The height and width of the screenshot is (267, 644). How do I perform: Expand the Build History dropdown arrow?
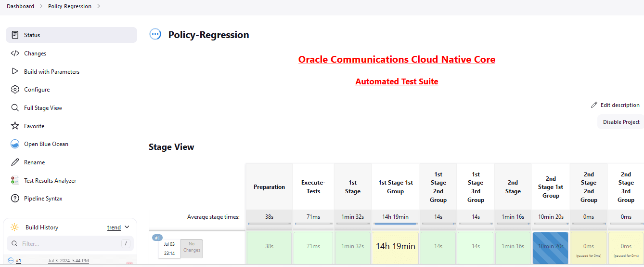pyautogui.click(x=127, y=227)
